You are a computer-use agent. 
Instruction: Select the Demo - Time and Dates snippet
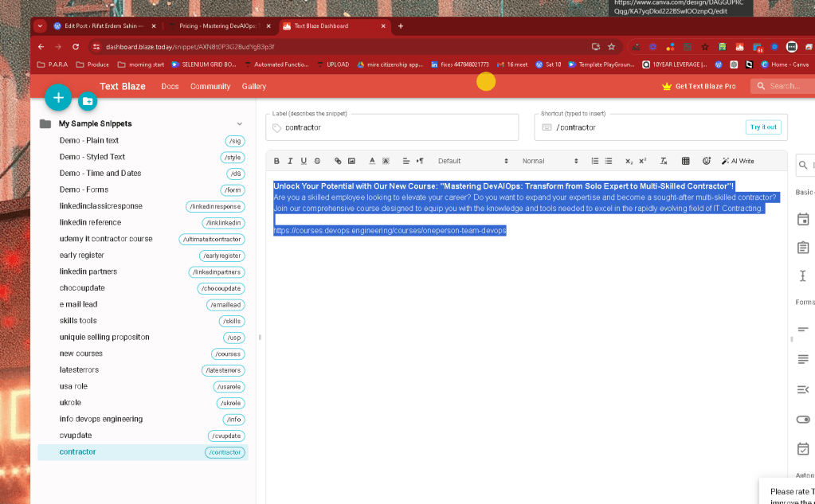[x=143, y=174]
